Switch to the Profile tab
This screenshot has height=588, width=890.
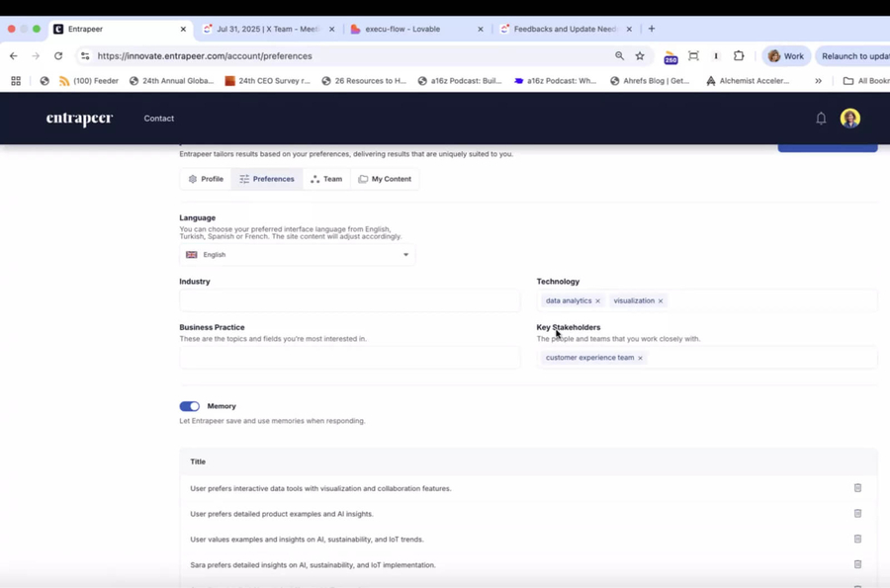tap(206, 179)
